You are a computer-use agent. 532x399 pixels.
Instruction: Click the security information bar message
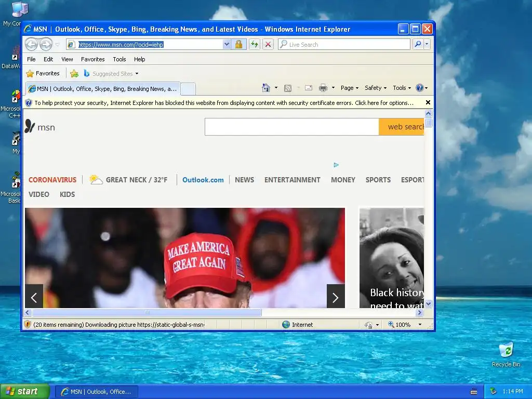pyautogui.click(x=224, y=103)
